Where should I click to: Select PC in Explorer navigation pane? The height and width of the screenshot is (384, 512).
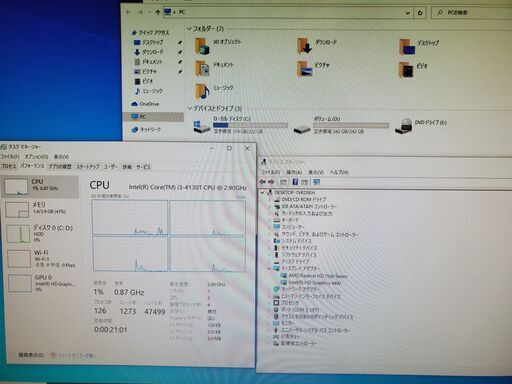153,117
